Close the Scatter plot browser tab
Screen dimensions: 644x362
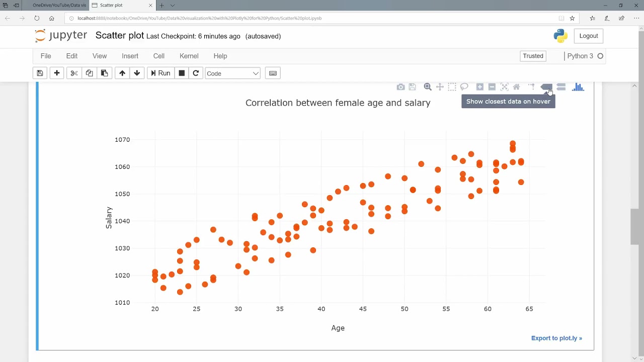[150, 5]
